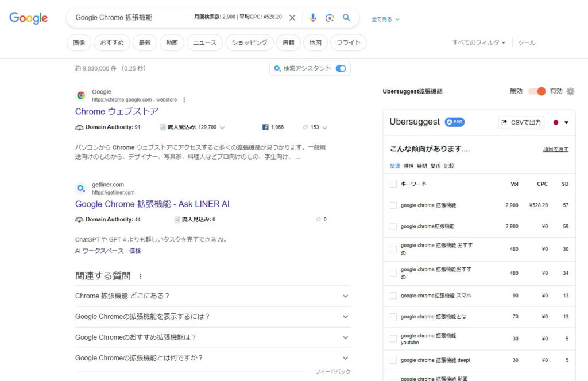Viewport: 588px width, 381px height.
Task: Open Google Lens image search
Action: click(330, 18)
